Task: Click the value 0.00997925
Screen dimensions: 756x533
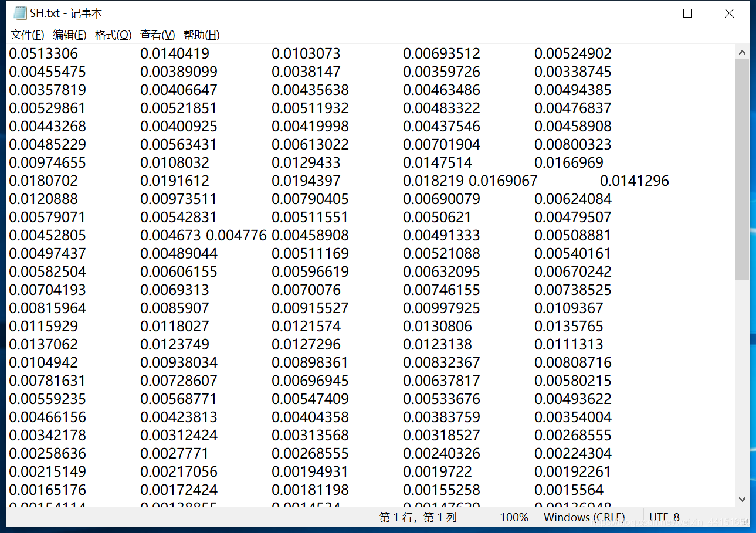Action: (442, 308)
